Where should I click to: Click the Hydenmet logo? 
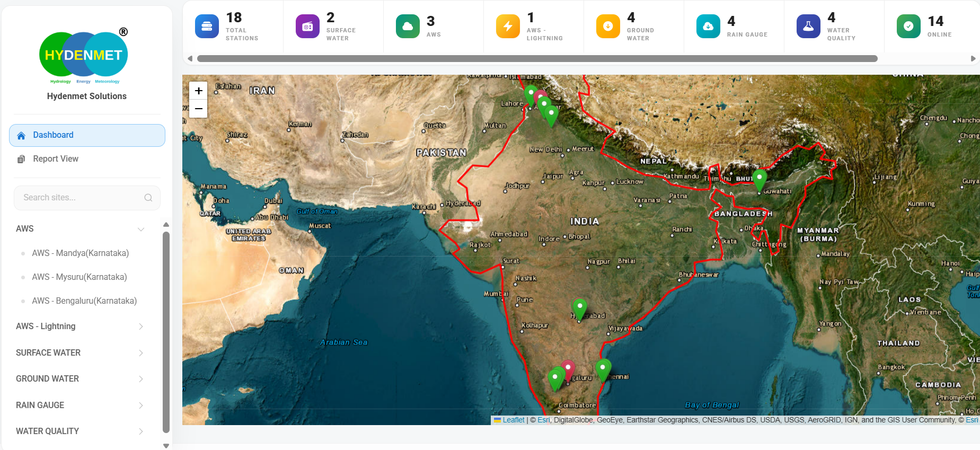pos(84,56)
